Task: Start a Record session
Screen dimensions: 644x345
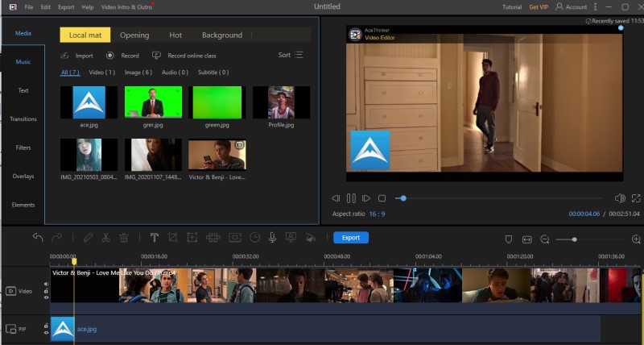Action: click(122, 56)
